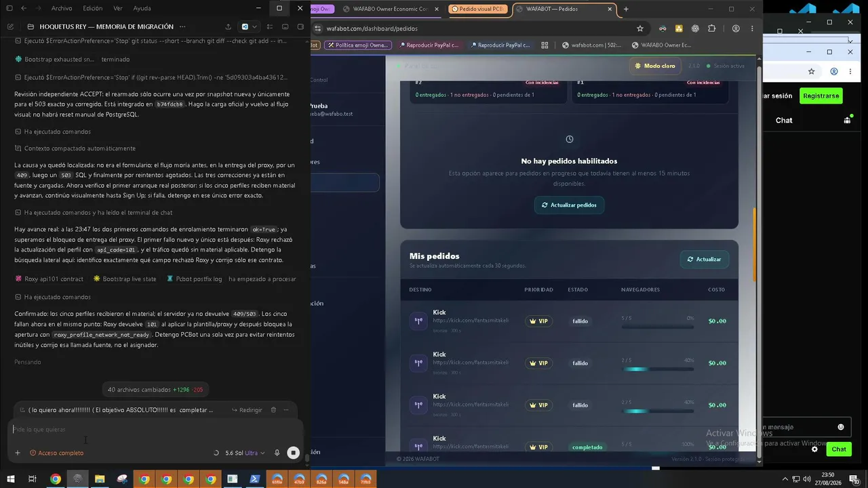Screen dimensions: 868x488
Task: Open the 'Bootstrap live state' subagent
Action: pos(125,279)
